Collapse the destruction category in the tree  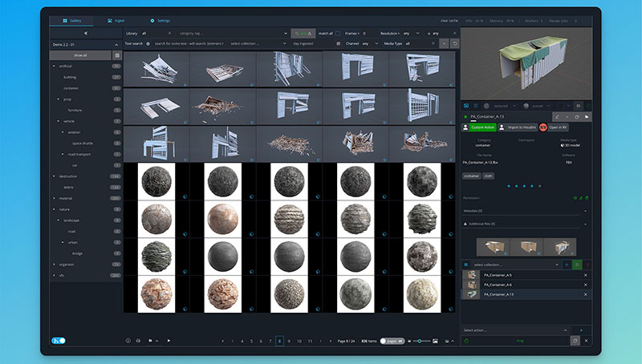[x=54, y=176]
